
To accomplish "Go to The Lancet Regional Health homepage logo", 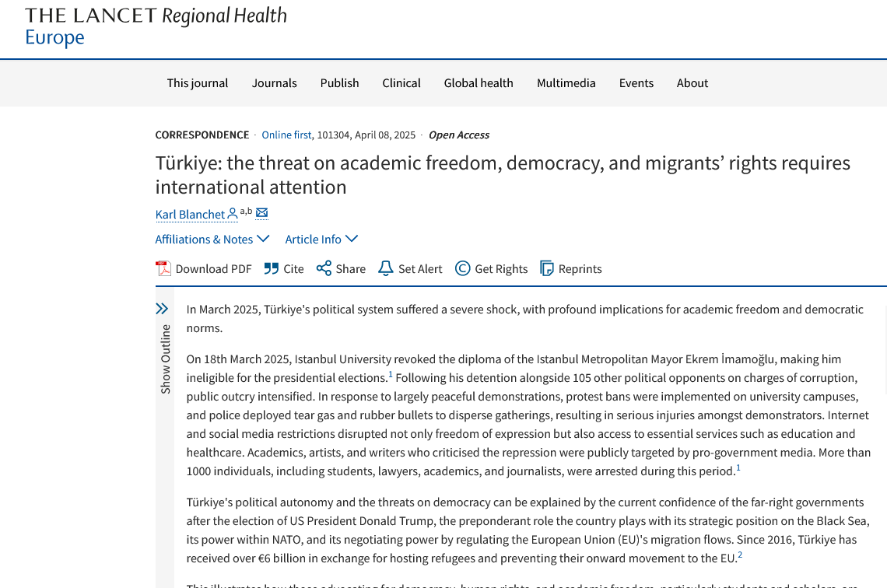I will [x=156, y=26].
